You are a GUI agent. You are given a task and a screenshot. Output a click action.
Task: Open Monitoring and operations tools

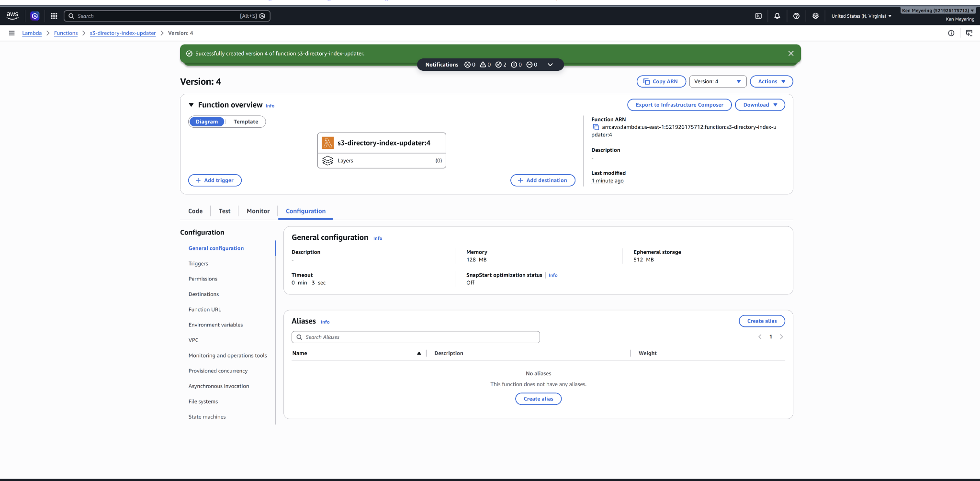coord(227,356)
